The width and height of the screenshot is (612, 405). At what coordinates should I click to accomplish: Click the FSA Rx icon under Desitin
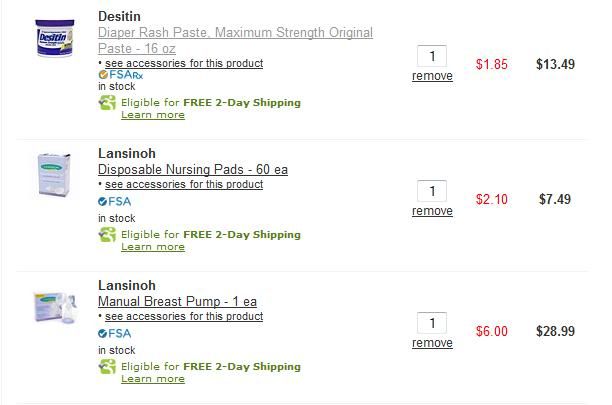[121, 75]
